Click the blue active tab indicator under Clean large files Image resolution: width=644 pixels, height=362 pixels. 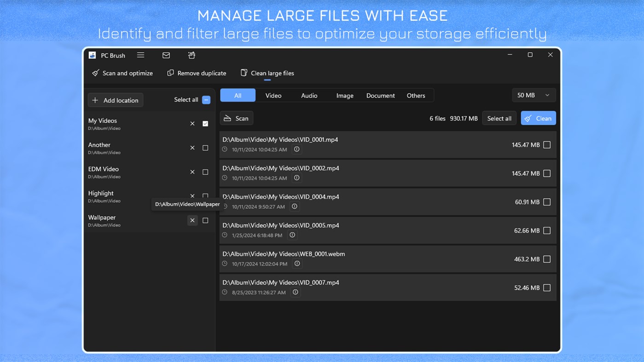pos(267,80)
